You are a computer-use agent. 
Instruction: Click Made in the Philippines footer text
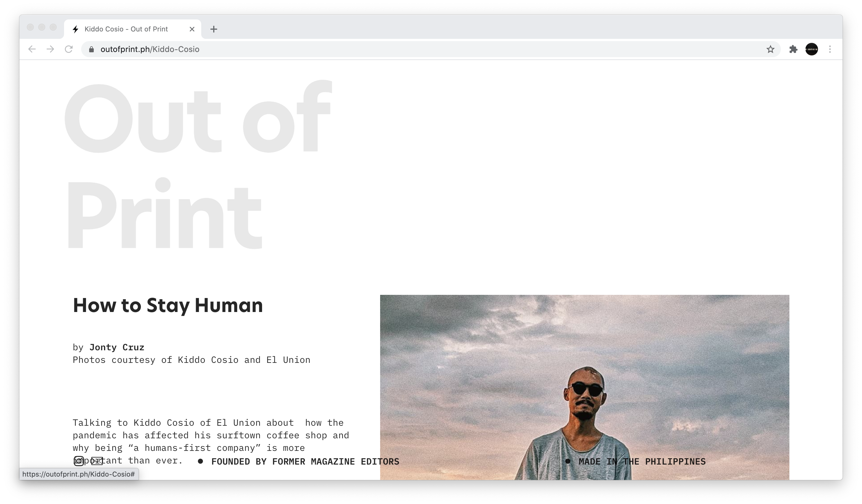642,462
